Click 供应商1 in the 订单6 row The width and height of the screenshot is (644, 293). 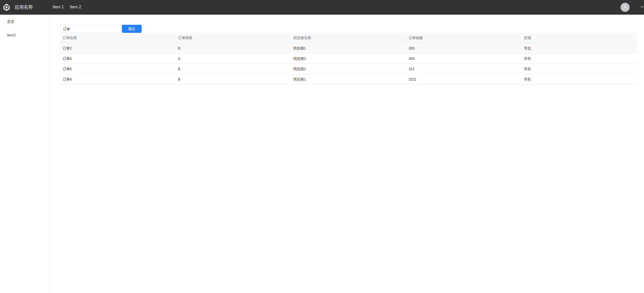[x=300, y=79]
